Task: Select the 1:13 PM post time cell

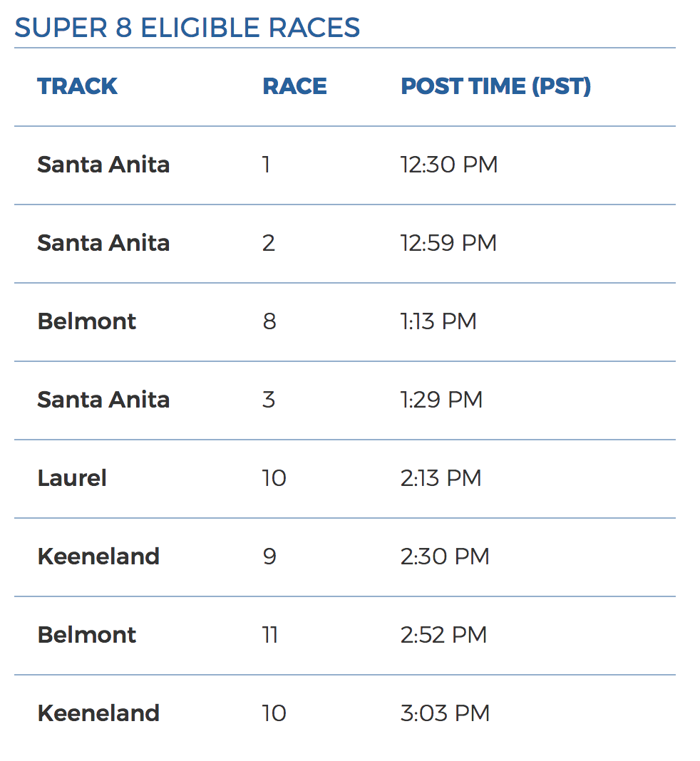Action: coord(438,321)
